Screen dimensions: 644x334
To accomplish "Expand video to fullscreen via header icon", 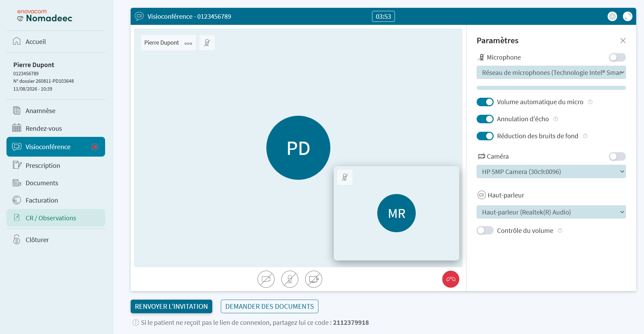I will (628, 16).
